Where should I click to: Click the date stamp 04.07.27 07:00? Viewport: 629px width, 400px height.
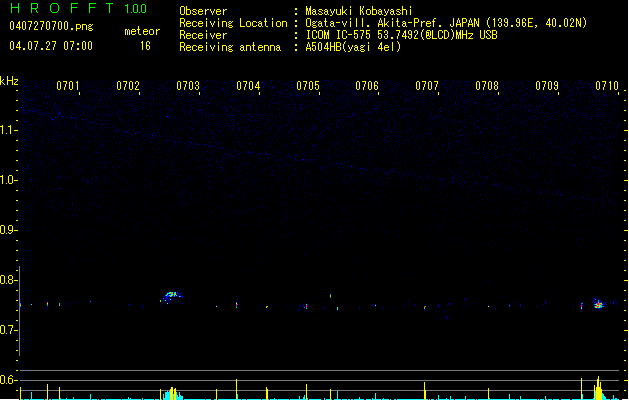pos(51,46)
